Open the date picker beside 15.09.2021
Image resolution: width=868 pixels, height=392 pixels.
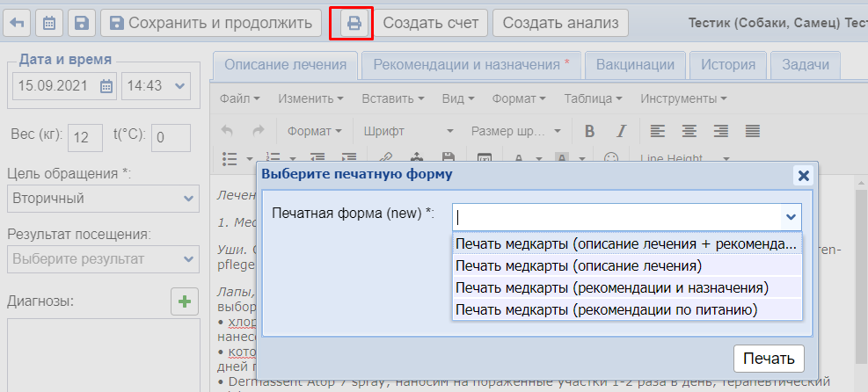[106, 85]
